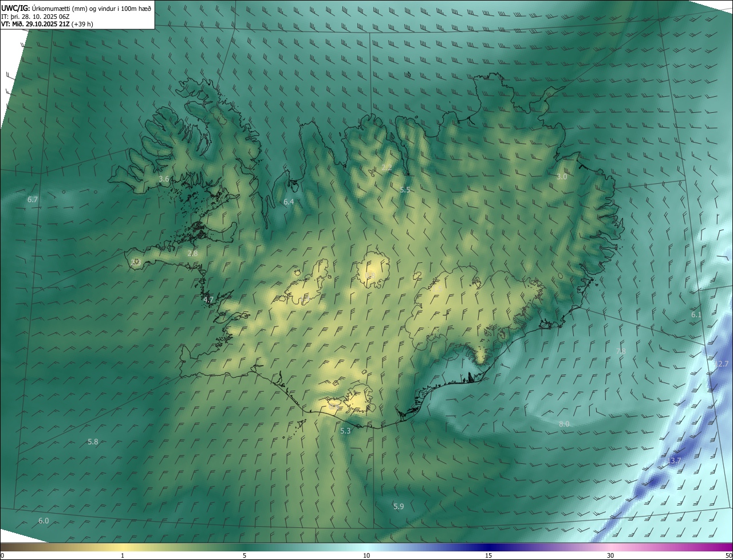Click the 5.3 value on the south coast
Image resolution: width=733 pixels, height=560 pixels.
pyautogui.click(x=345, y=431)
